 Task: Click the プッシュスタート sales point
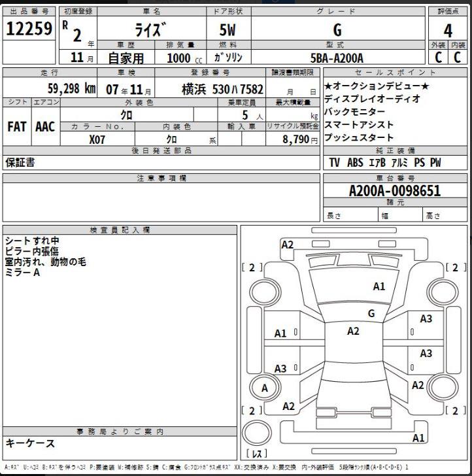[x=359, y=138]
